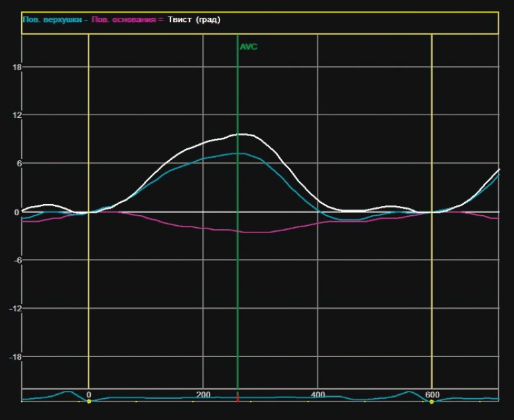Click the peak of the cyan apex curve
The height and width of the screenshot is (420, 514).
(x=240, y=153)
